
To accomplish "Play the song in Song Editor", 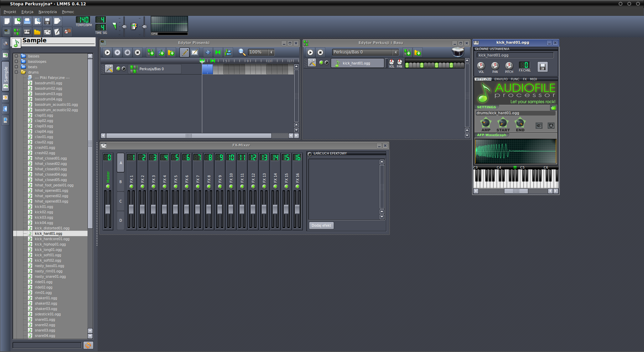I will click(x=107, y=52).
